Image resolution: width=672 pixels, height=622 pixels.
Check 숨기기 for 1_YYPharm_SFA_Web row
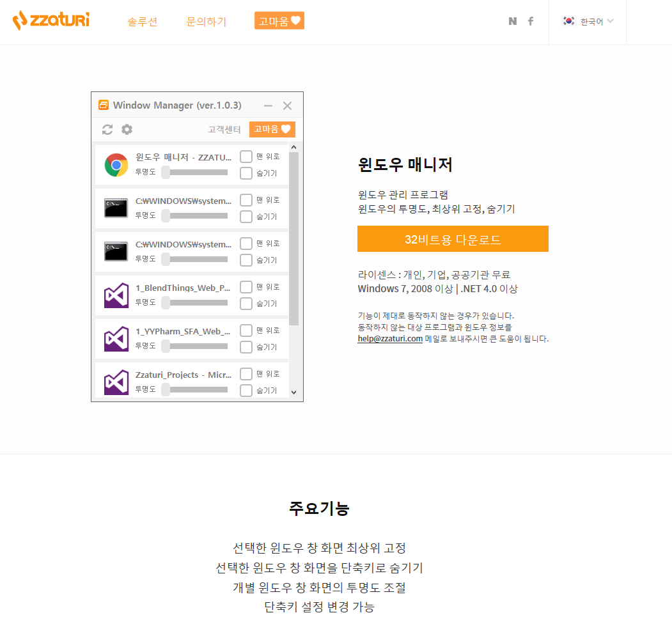(x=246, y=347)
